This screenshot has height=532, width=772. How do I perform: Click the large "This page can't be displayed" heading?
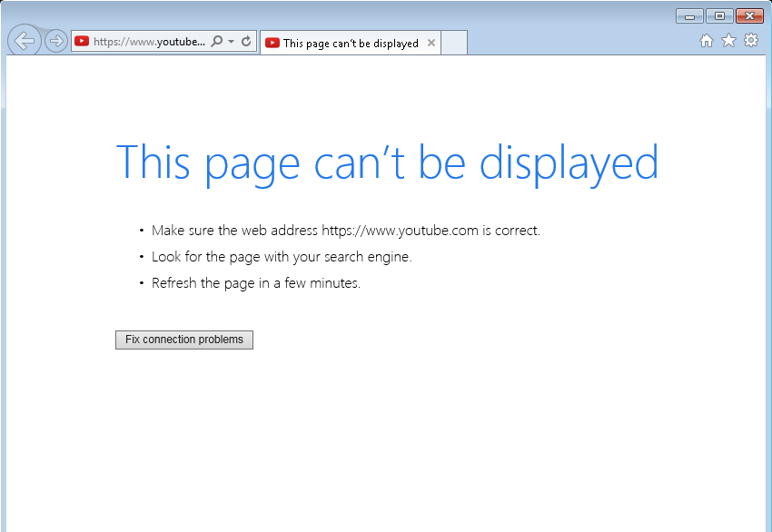[387, 163]
